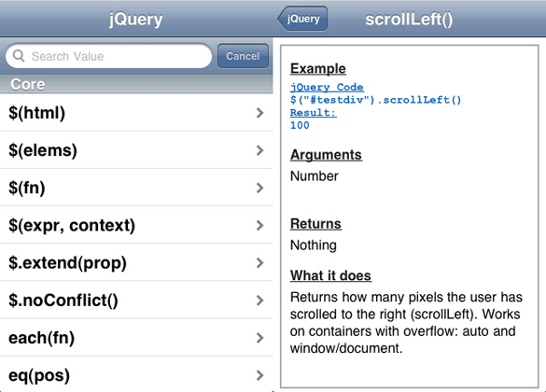Go back using the jQuery back button
Viewport: 546px width, 392px height.
coord(302,19)
